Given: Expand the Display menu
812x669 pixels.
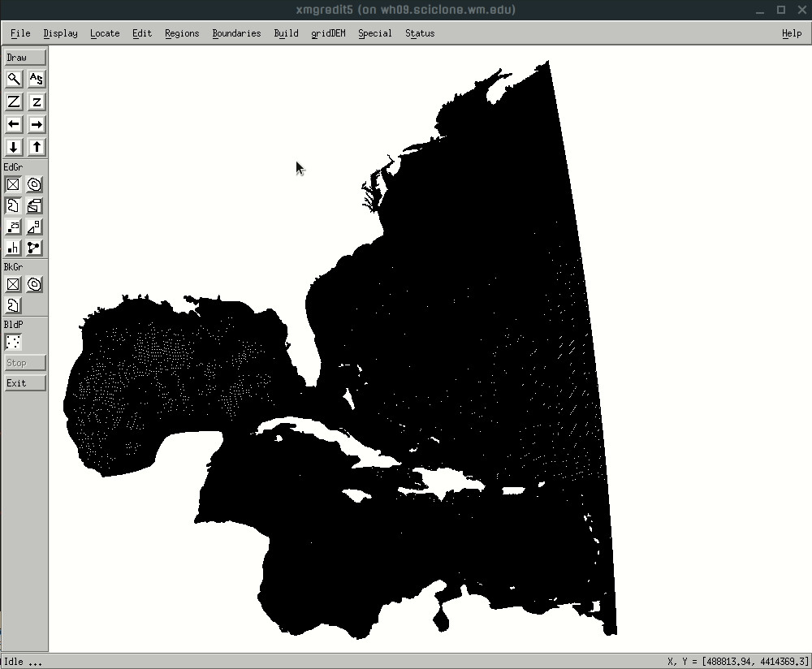Looking at the screenshot, I should pyautogui.click(x=60, y=33).
